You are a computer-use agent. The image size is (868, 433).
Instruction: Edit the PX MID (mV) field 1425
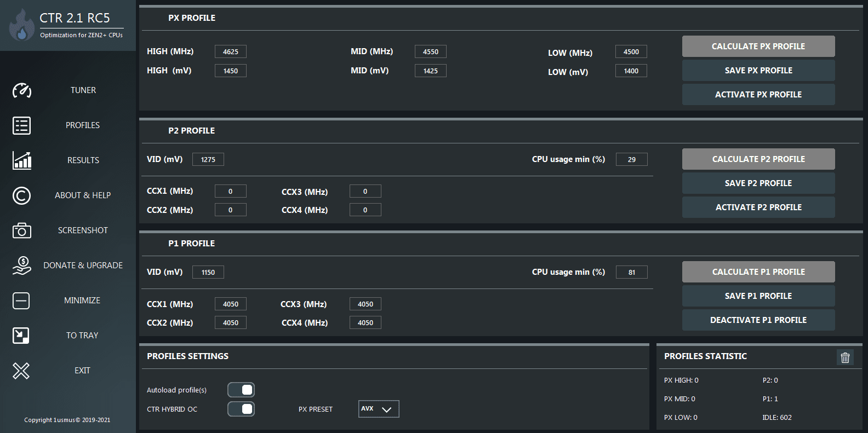(431, 71)
